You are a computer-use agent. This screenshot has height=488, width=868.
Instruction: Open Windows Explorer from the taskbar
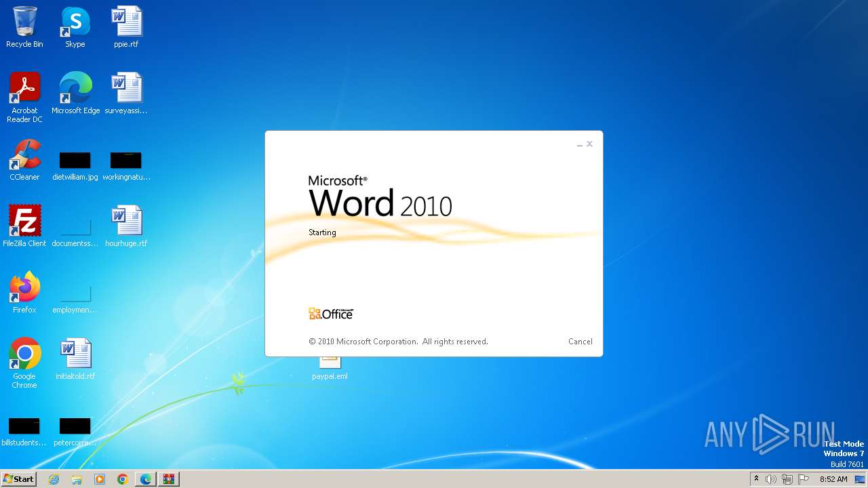(77, 479)
